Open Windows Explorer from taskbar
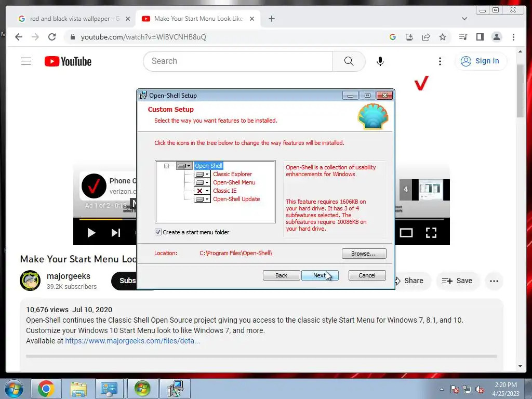Screen dimensions: 532x399 tap(78, 389)
